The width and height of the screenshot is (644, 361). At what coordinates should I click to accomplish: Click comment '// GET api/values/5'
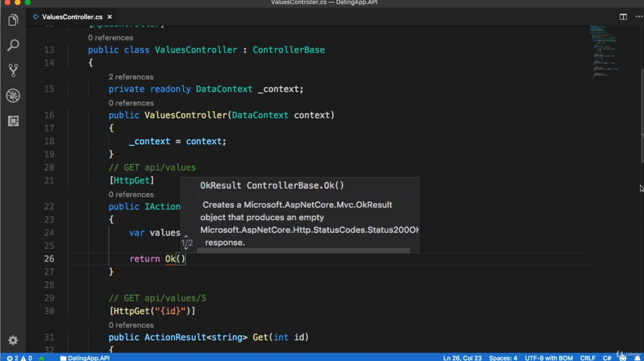[x=157, y=298]
